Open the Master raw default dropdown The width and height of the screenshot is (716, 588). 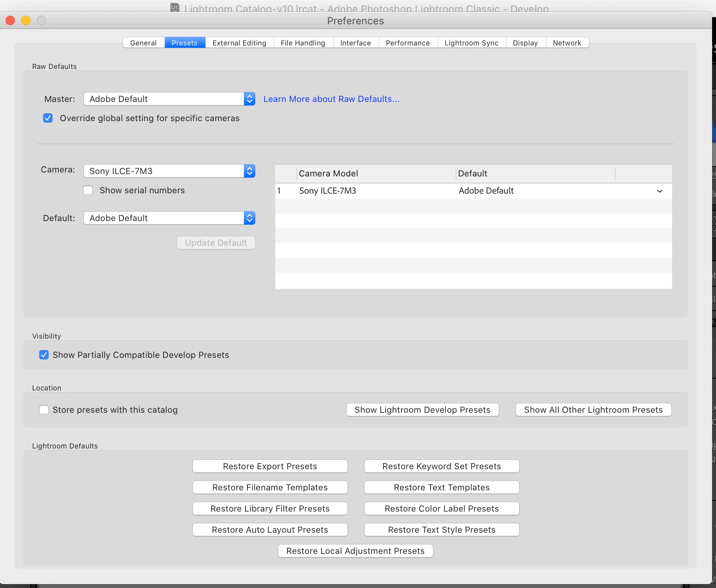169,99
